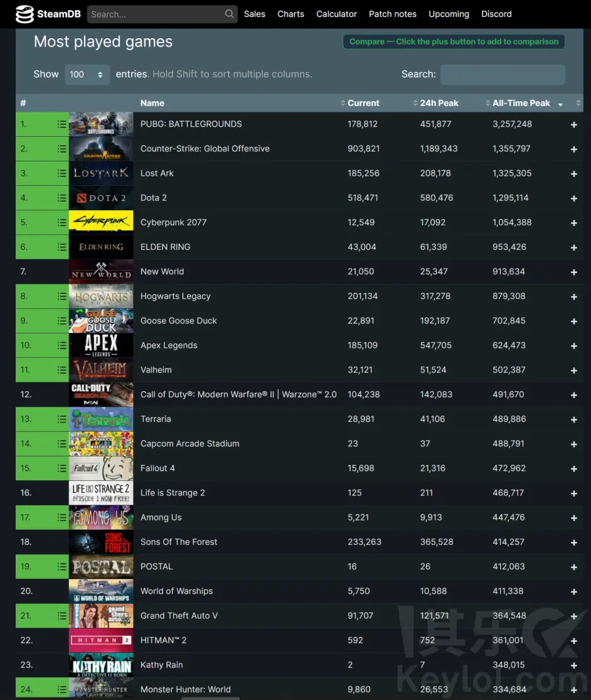Click list icon beside Dota 2
Image resolution: width=591 pixels, height=700 pixels.
pyautogui.click(x=62, y=198)
